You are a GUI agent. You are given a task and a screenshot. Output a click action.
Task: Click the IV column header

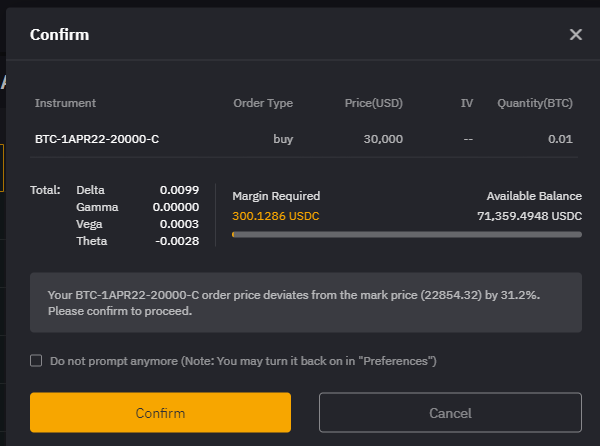click(467, 103)
